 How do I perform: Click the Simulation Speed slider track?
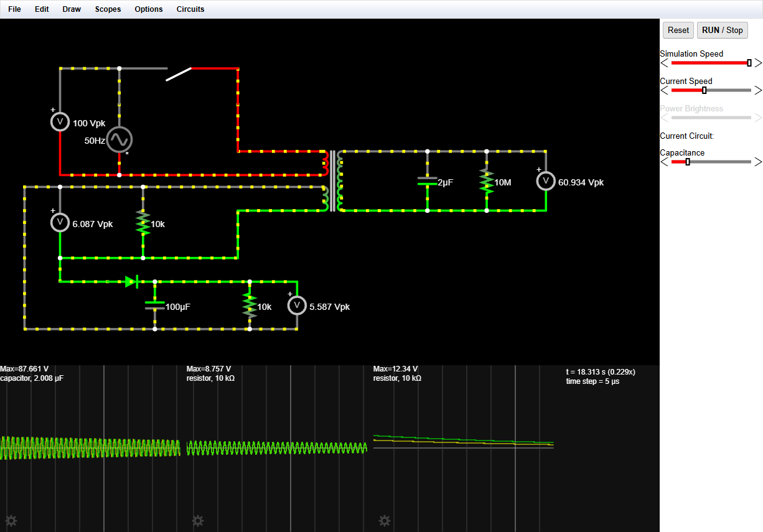(711, 63)
